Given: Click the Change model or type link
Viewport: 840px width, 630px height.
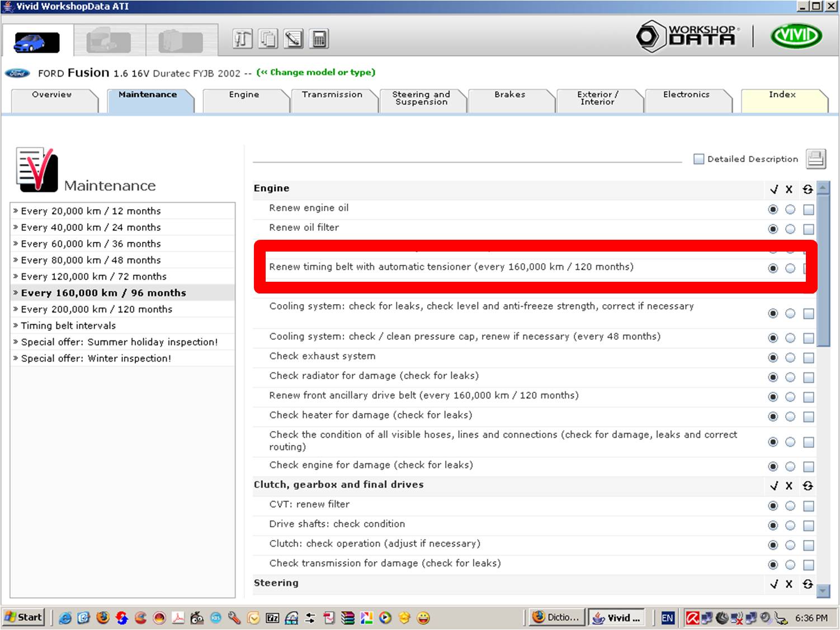Looking at the screenshot, I should click(x=316, y=72).
